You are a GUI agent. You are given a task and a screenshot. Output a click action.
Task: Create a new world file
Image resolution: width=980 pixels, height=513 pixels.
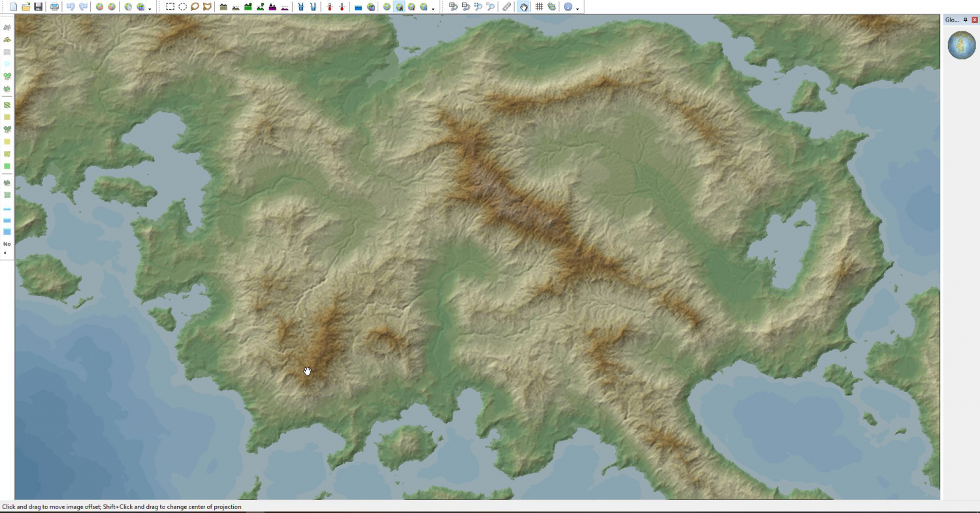(x=13, y=7)
